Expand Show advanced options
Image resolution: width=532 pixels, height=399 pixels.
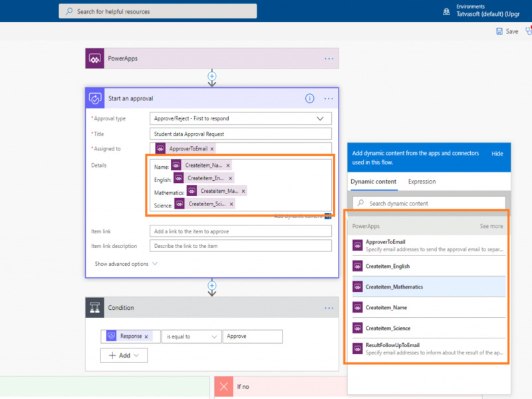click(126, 264)
